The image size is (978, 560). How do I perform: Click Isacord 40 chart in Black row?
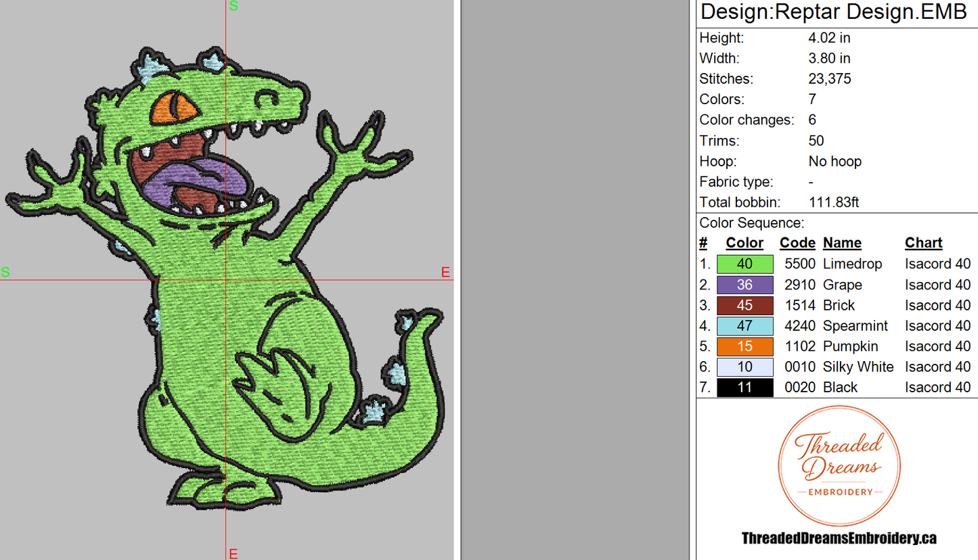937,388
